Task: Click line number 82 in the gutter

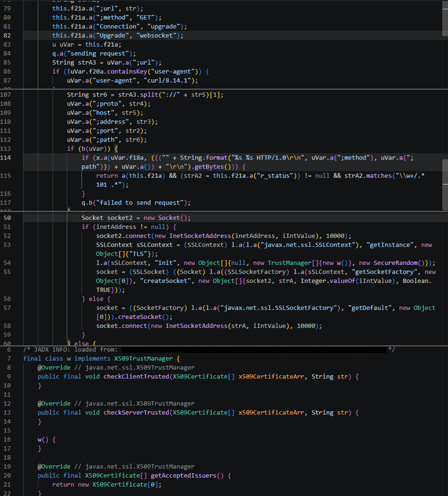Action: [x=7, y=36]
